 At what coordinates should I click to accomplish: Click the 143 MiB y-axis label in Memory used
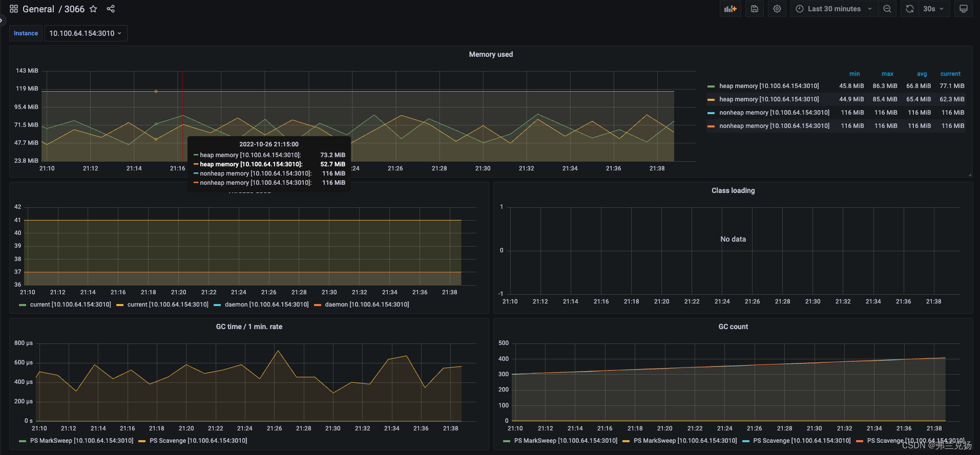(x=27, y=71)
